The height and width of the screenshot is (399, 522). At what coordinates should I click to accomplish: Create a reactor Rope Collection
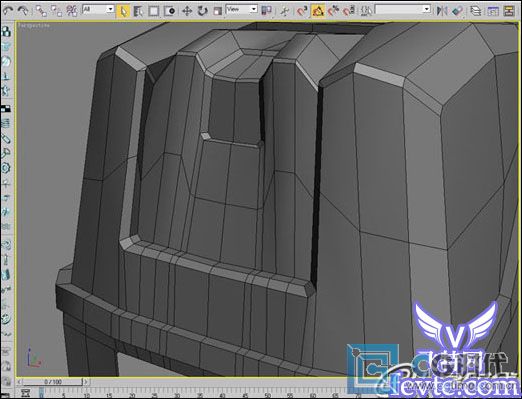pos(6,76)
